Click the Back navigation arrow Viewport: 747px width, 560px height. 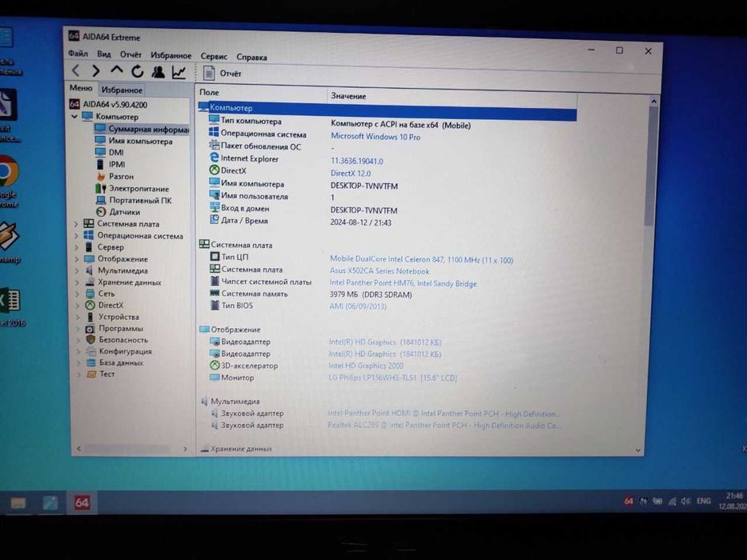click(x=76, y=71)
